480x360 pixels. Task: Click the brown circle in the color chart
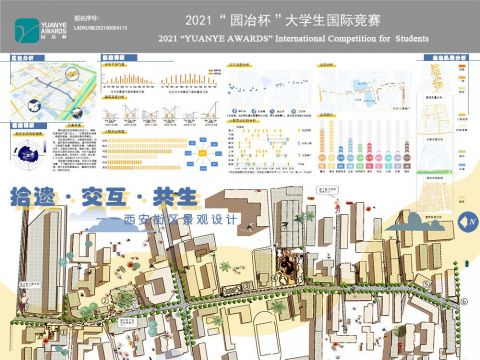point(407,158)
